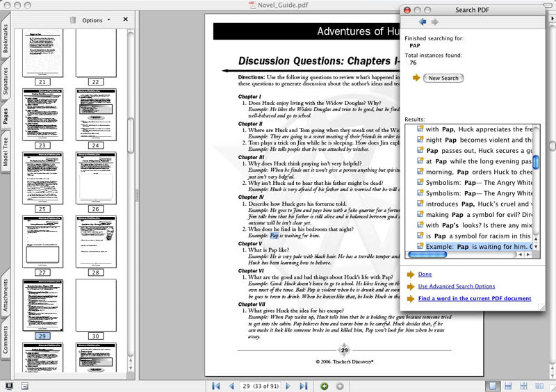Viewport: 556px width, 392px height.
Task: Click the PDF icon in title bar
Action: pos(252,5)
